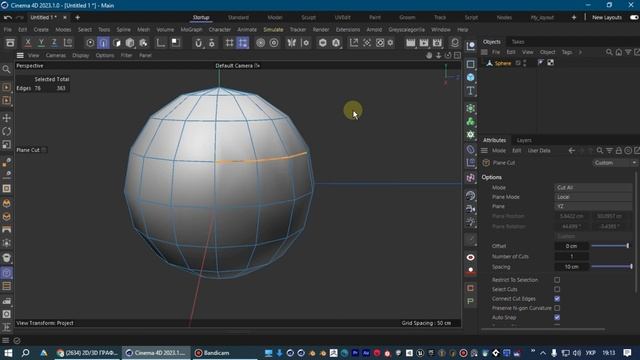This screenshot has height=360, width=640.
Task: Click the lock icon in Attributes panel
Action: (x=619, y=151)
